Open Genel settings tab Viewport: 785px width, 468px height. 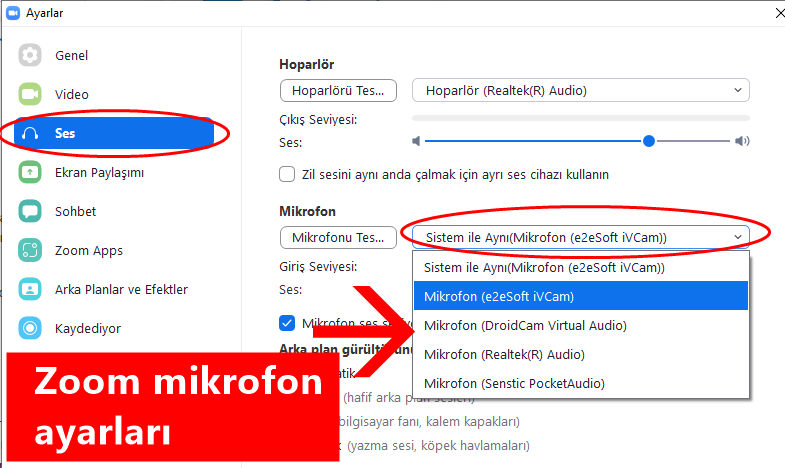coord(72,56)
